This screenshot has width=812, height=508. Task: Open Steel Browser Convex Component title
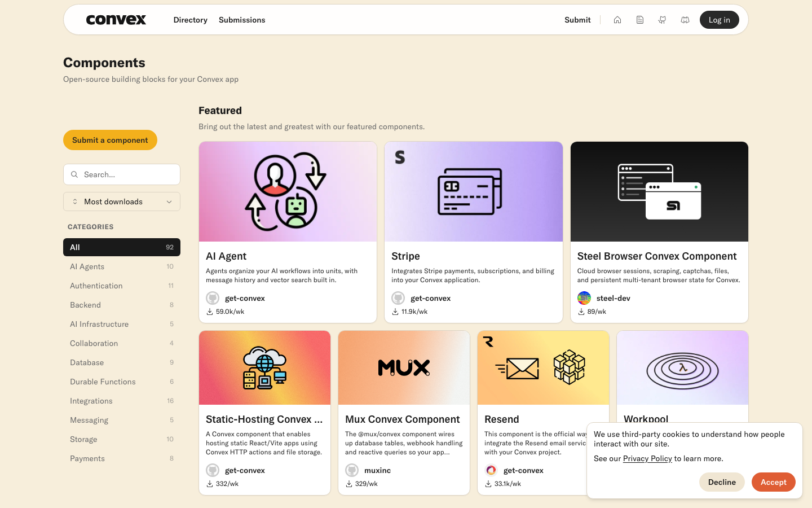pos(657,256)
